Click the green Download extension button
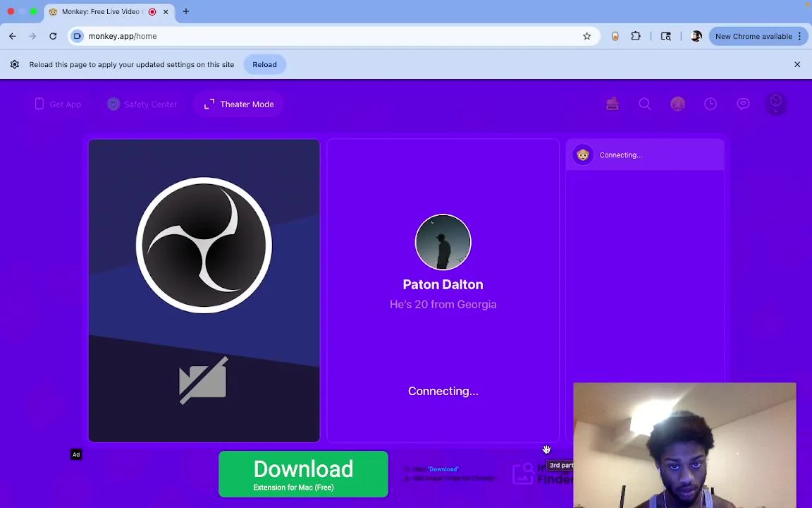 click(304, 474)
